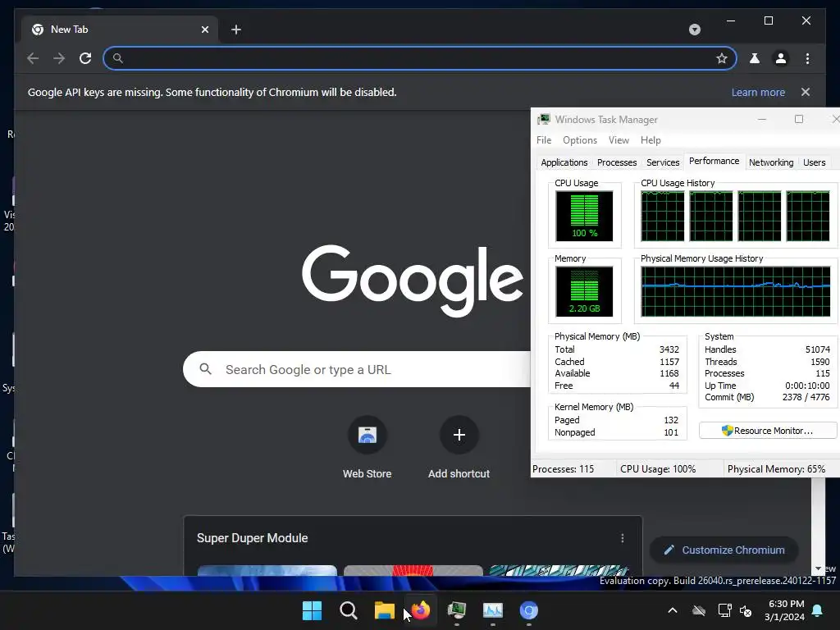Screen dimensions: 840x630
Task: Click the CPU Usage 100% gauge
Action: 584,216
